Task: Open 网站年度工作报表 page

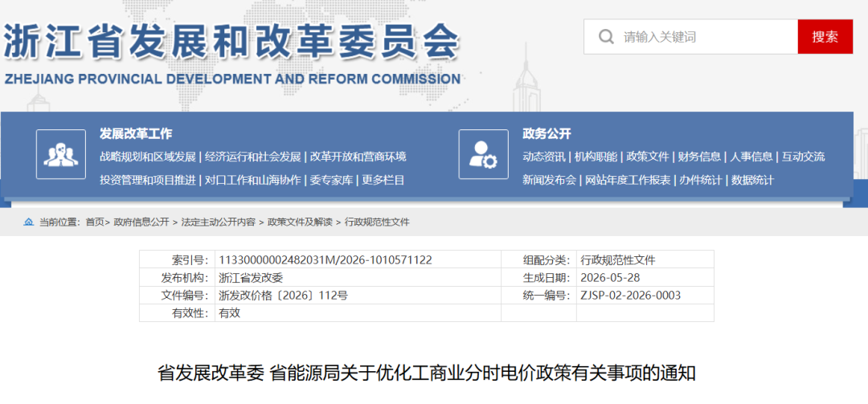Action: pyautogui.click(x=628, y=180)
